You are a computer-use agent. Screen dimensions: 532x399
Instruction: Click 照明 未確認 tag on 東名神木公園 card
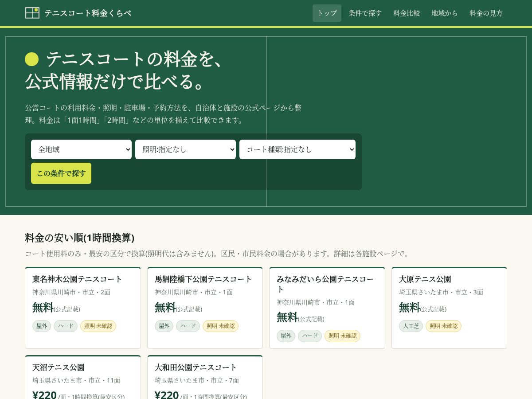[98, 326]
